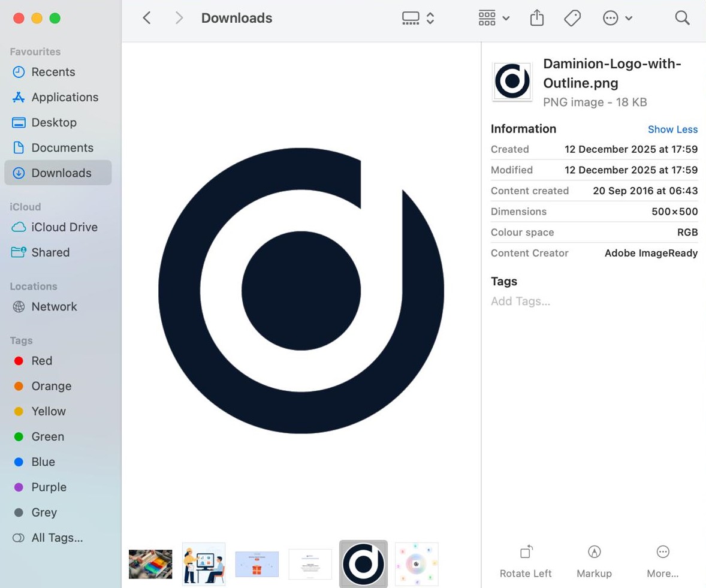
Task: Open Markup tool in preview pane
Action: [x=594, y=552]
